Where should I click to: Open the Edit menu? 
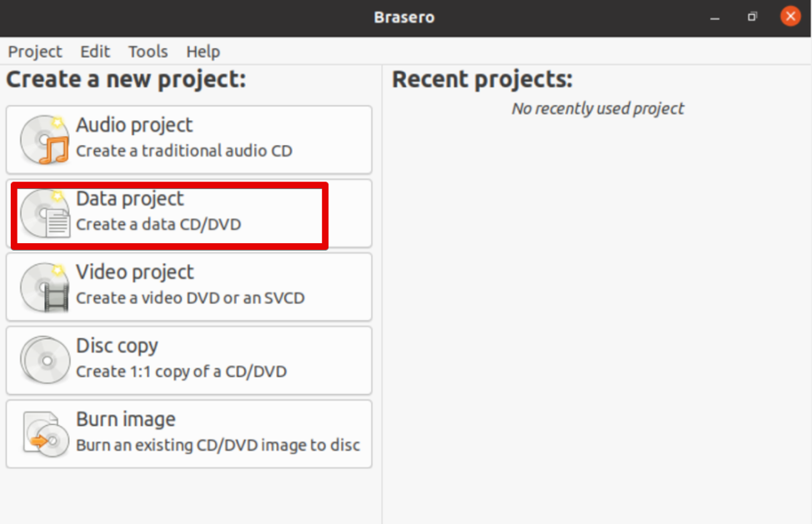(95, 52)
